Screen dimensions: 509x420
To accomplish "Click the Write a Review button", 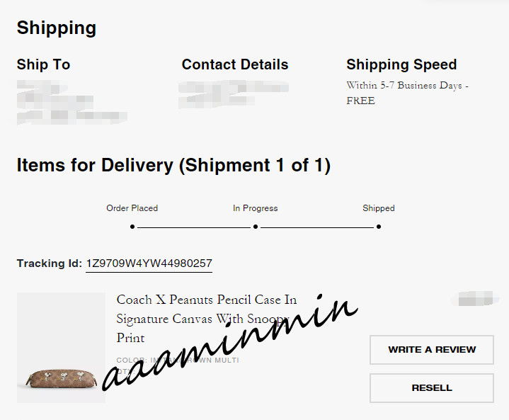I will [432, 350].
